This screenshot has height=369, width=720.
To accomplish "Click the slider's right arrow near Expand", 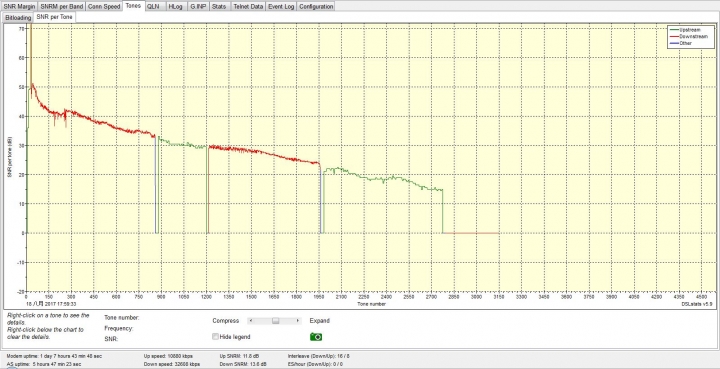I will 298,321.
